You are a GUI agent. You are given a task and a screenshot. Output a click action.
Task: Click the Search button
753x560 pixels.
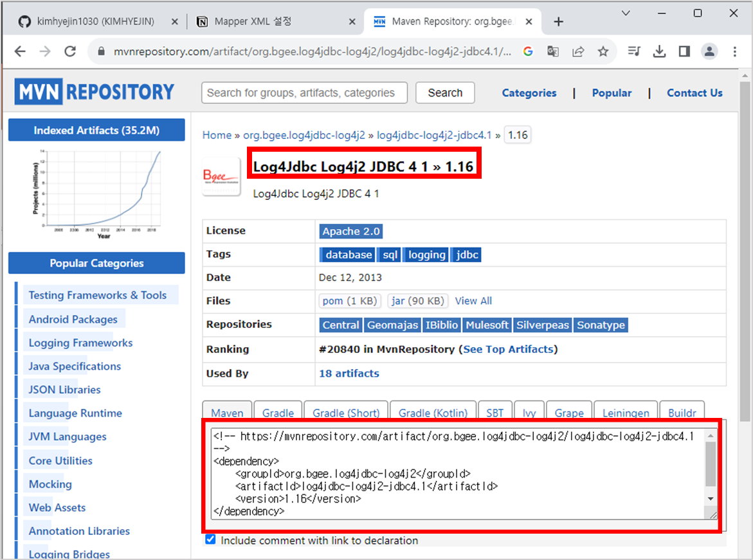(445, 93)
